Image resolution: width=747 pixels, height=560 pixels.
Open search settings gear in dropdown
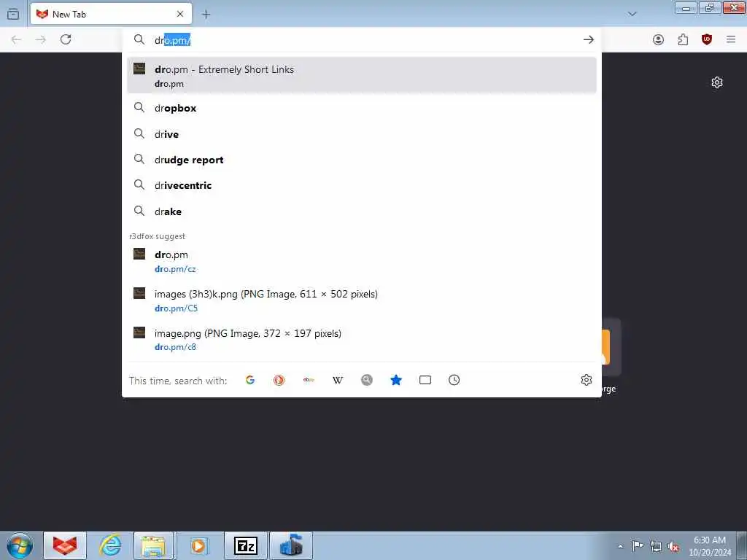(x=587, y=380)
